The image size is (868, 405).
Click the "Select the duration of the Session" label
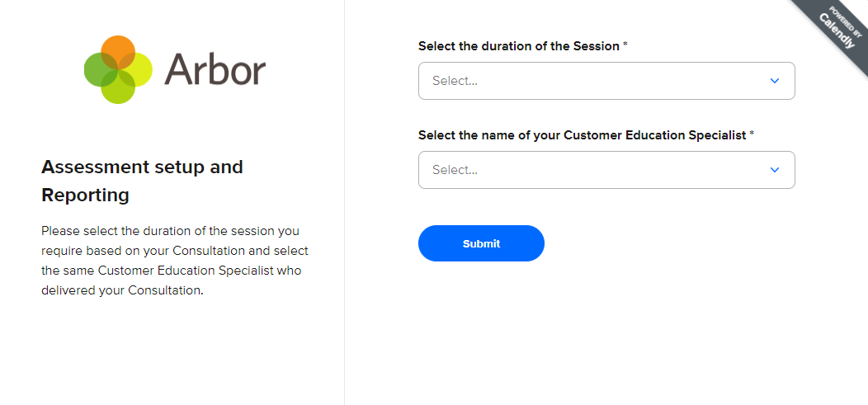pos(519,46)
